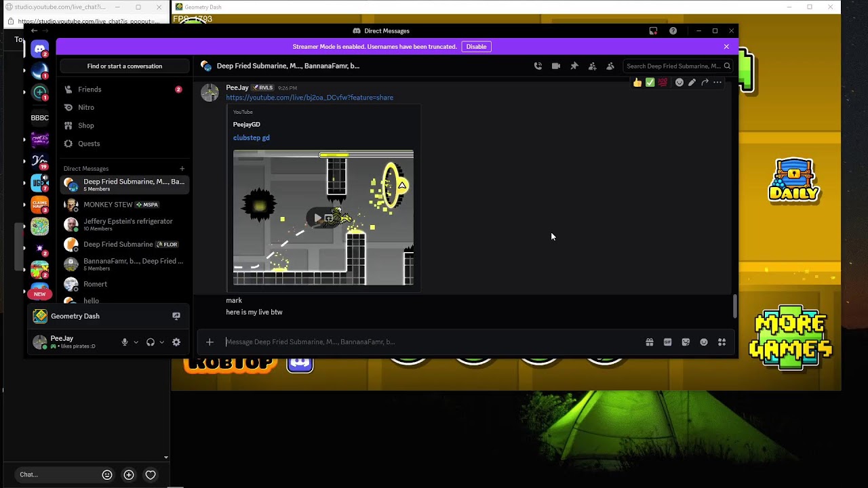Open the Discord icon in Geometry Dash menu
This screenshot has height=488, width=868.
300,364
